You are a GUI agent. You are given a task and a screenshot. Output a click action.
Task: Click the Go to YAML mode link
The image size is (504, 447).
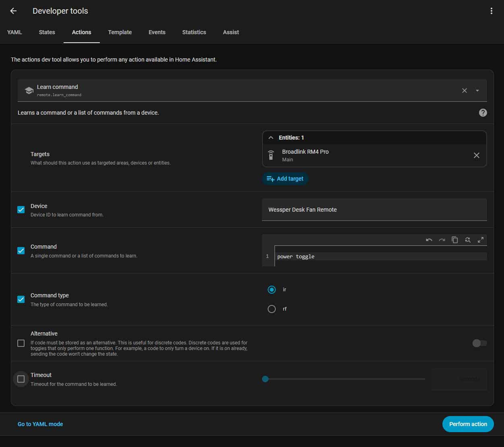[x=40, y=424]
